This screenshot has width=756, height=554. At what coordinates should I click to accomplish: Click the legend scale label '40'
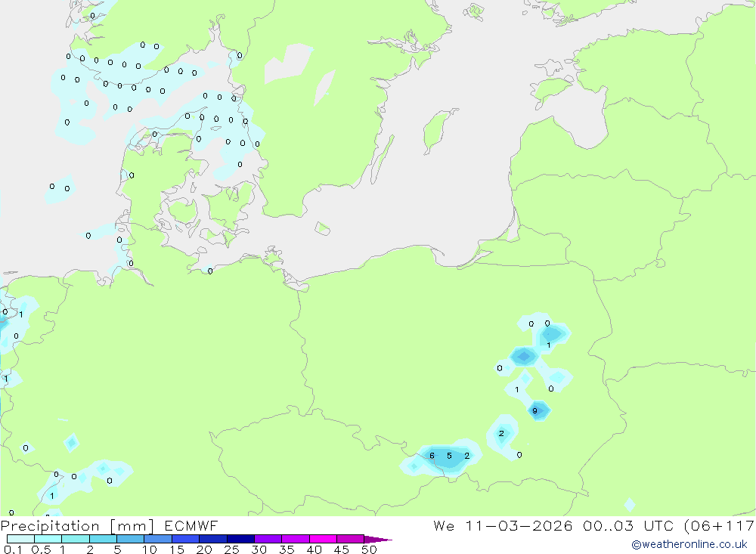pos(314,549)
